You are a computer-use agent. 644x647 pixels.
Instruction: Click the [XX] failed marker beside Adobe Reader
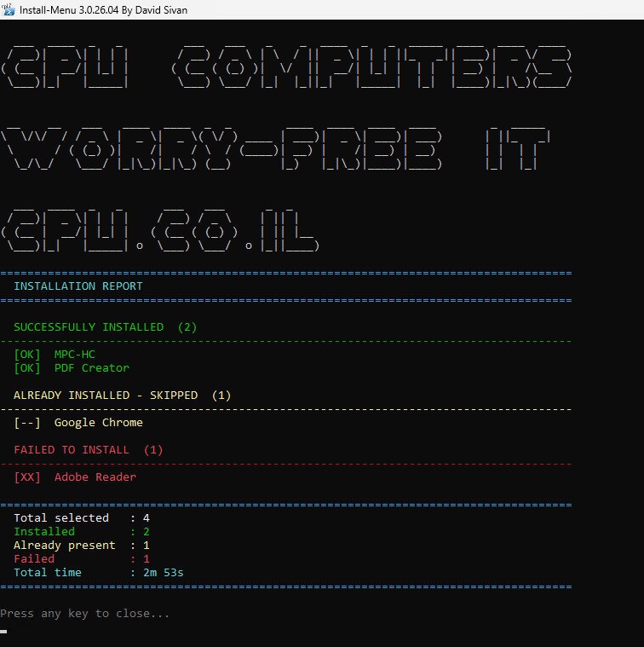27,477
